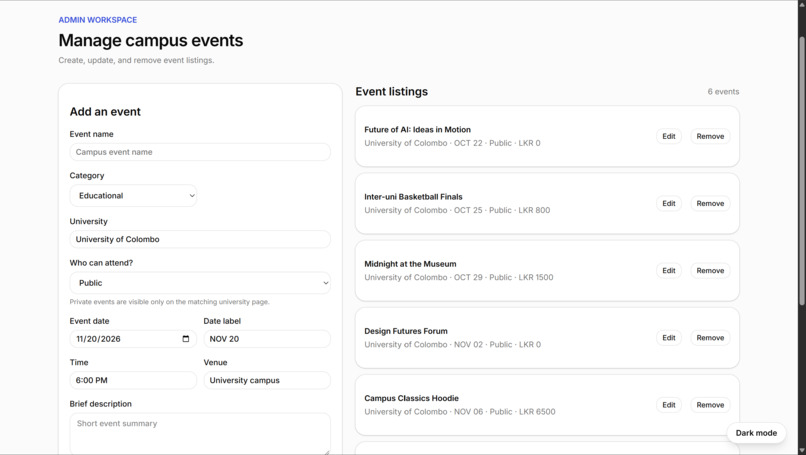
Task: Remove the Midnight at the Museum event
Action: click(x=710, y=271)
